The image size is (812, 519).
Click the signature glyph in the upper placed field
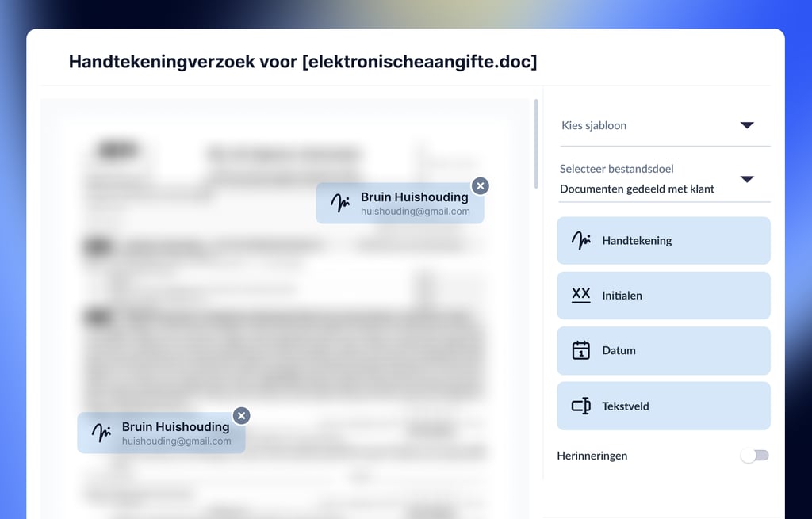point(340,203)
